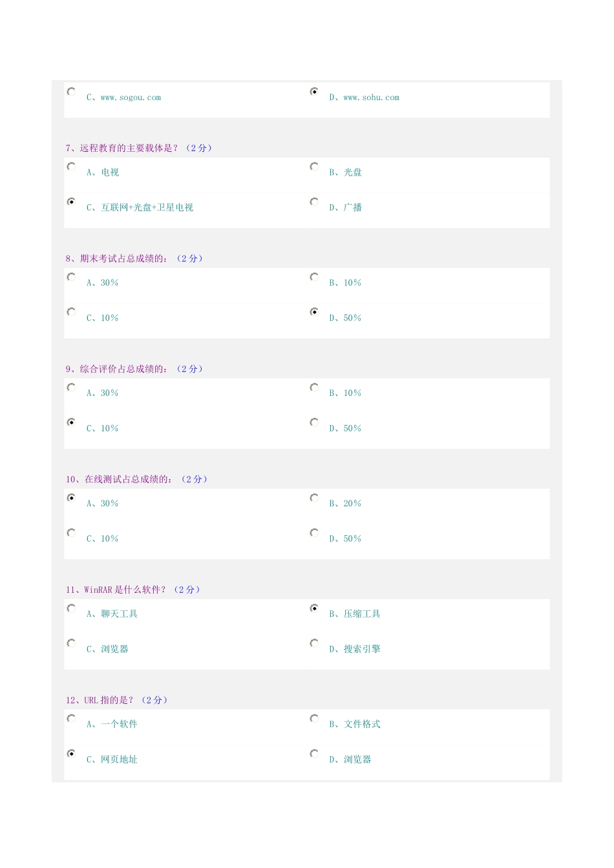Image resolution: width=614 pixels, height=868 pixels.
Task: Select 搜索引擎 for question 11
Action: (314, 643)
